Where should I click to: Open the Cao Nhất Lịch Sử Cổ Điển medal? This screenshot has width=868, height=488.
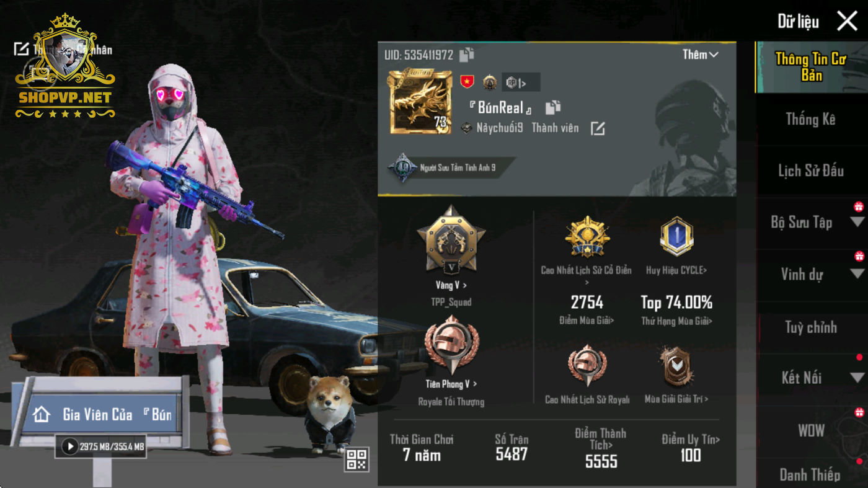point(587,237)
